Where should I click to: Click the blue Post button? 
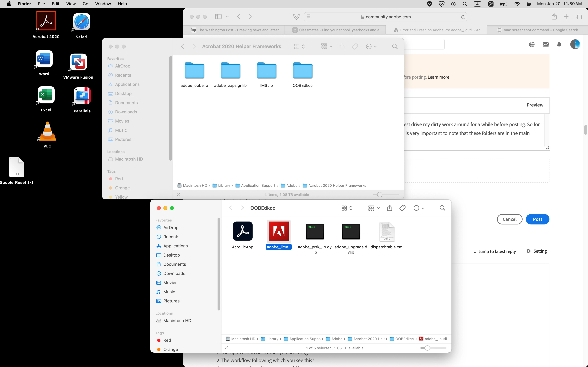point(537,219)
